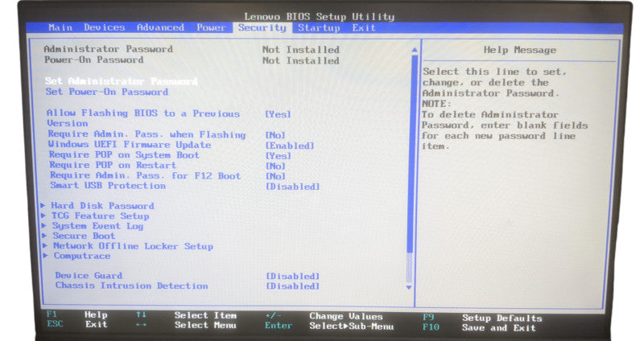Select Require POP on System Boot label
This screenshot has width=644, height=341.
tap(124, 154)
